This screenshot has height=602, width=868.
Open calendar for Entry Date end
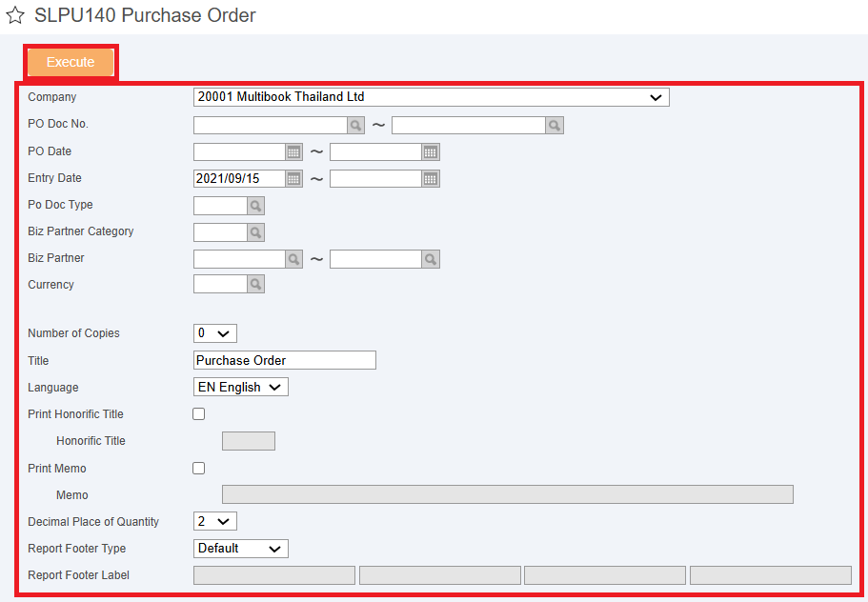[x=431, y=179]
